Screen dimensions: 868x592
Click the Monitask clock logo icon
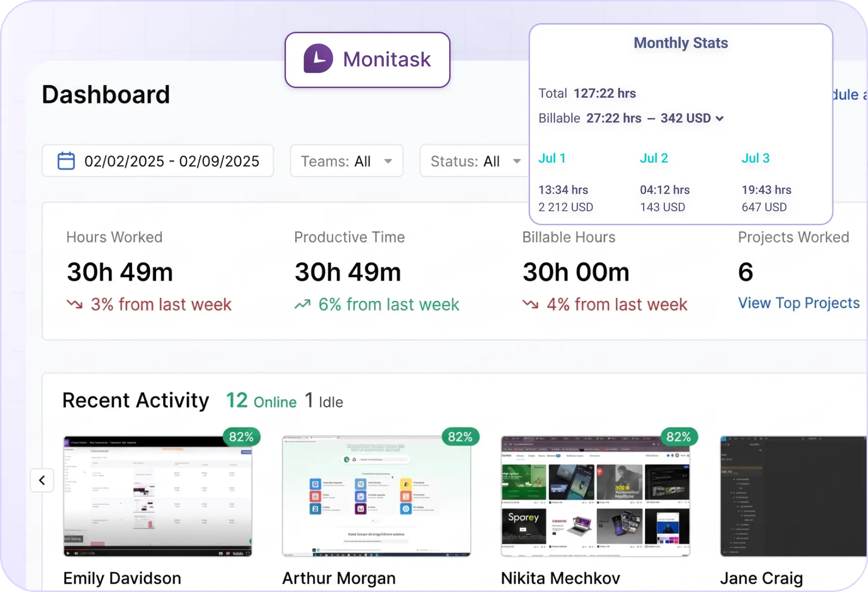tap(318, 59)
